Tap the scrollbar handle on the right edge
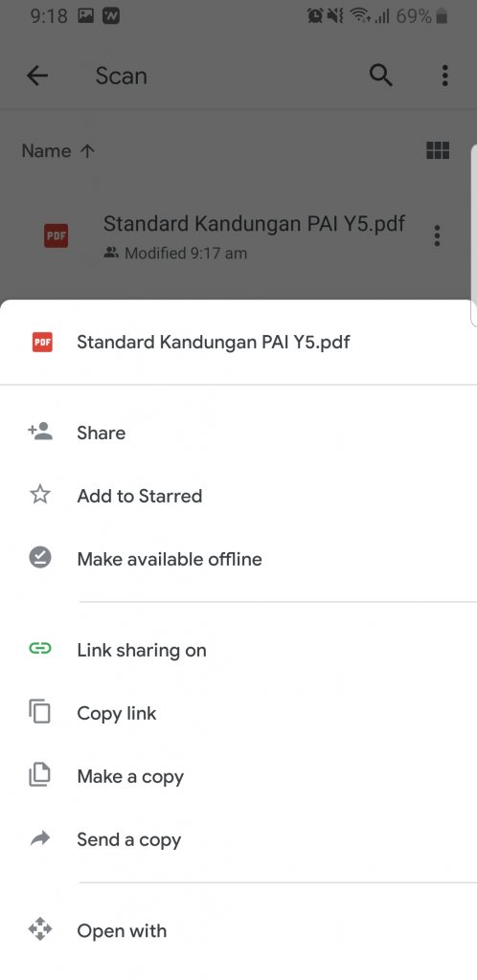This screenshot has width=477, height=980. pyautogui.click(x=473, y=234)
